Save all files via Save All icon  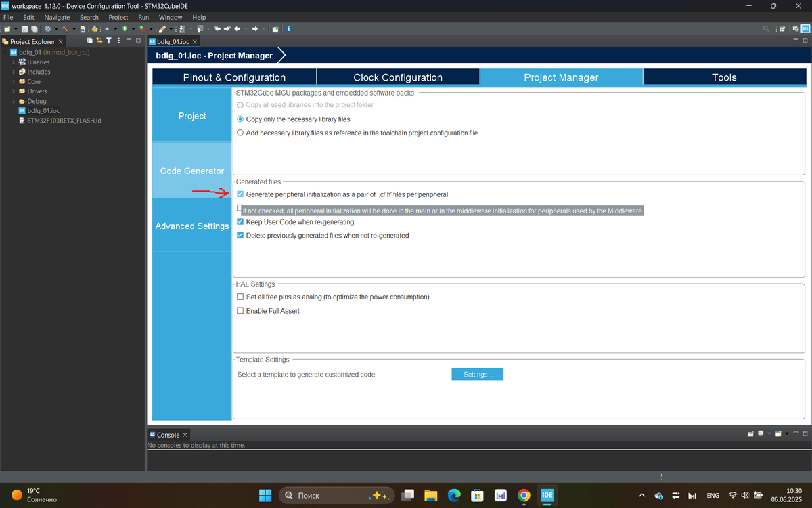(34, 28)
